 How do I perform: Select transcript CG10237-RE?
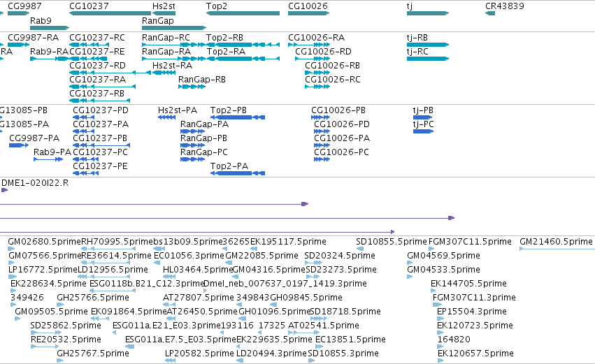pos(88,59)
